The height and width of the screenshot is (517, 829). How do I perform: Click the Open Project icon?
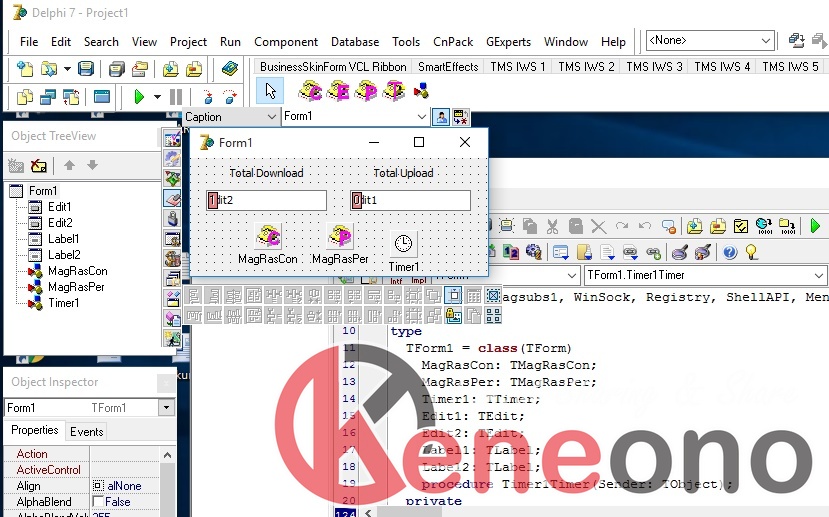tap(140, 69)
